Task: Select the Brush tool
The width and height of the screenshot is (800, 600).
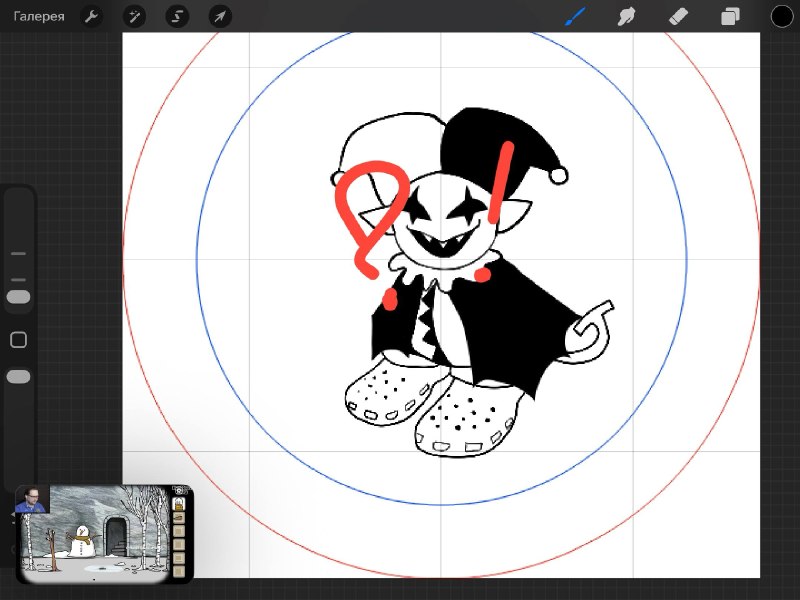Action: coord(576,16)
